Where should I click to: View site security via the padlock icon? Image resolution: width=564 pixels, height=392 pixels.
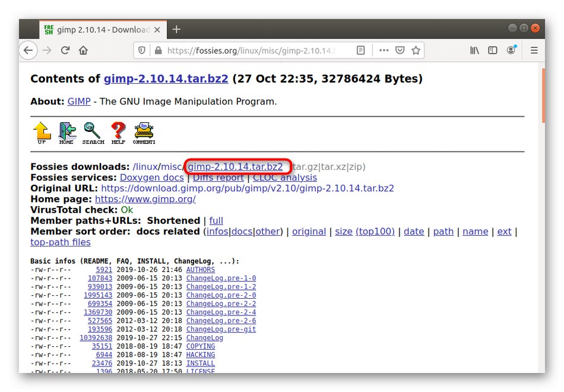157,50
